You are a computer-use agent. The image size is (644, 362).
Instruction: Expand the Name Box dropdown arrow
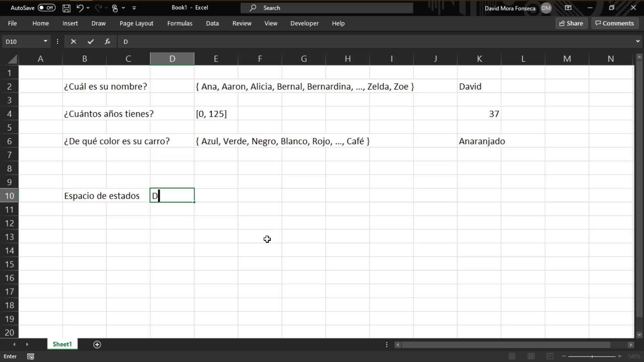[x=45, y=41]
